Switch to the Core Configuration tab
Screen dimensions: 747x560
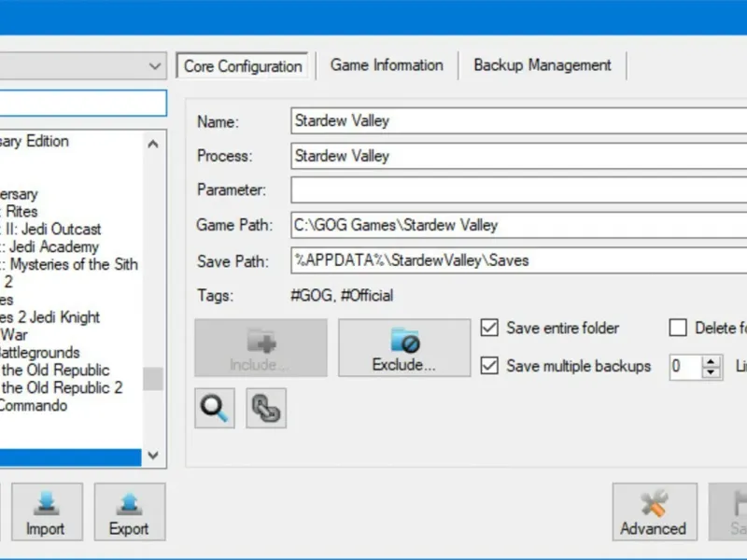243,65
